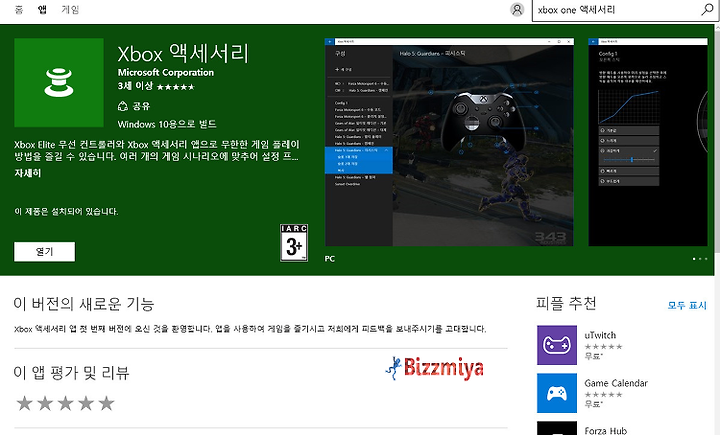Click the 'Windows 10용으로 빌드' text

pos(167,124)
